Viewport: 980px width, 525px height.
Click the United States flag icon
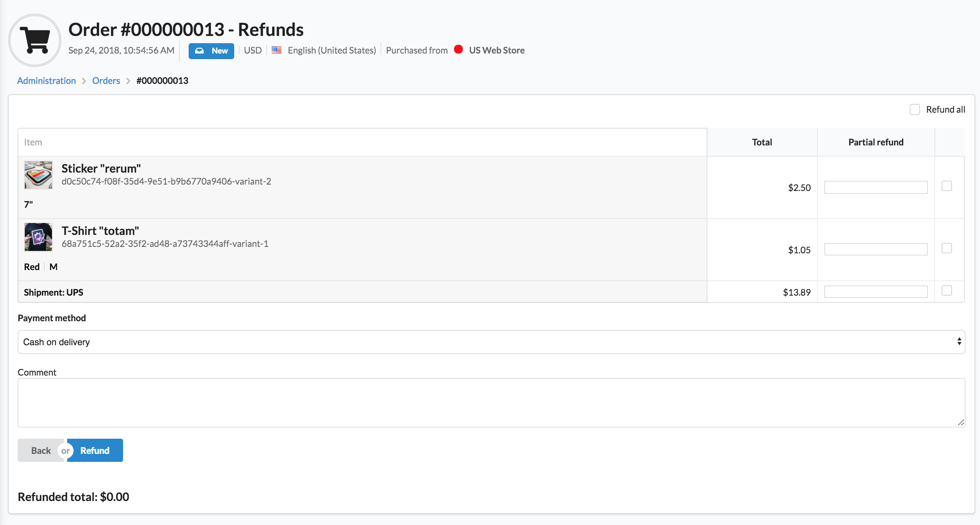tap(277, 50)
